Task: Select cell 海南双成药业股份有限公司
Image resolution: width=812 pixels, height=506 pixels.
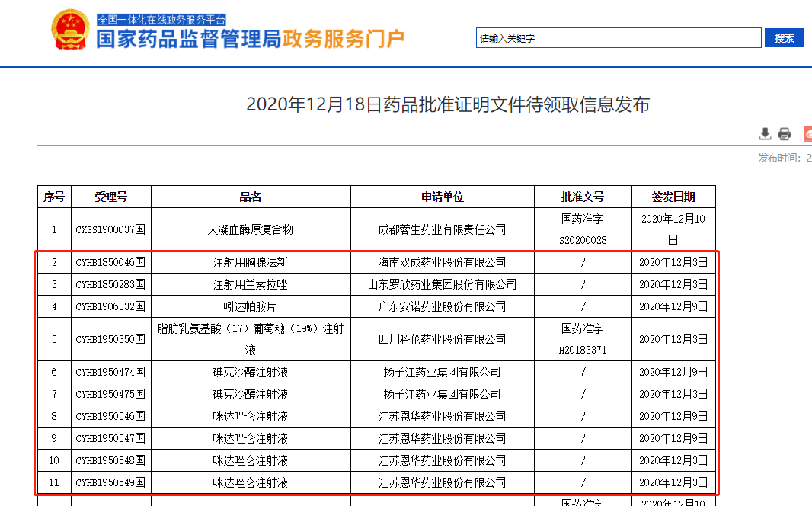Action: point(443,263)
